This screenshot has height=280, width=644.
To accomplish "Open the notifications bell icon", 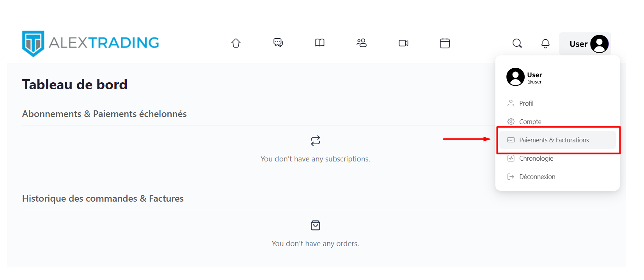I will tap(545, 43).
